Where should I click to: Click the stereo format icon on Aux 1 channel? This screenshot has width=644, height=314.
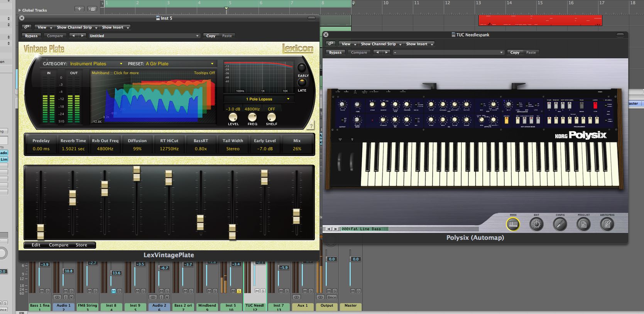pos(296,297)
